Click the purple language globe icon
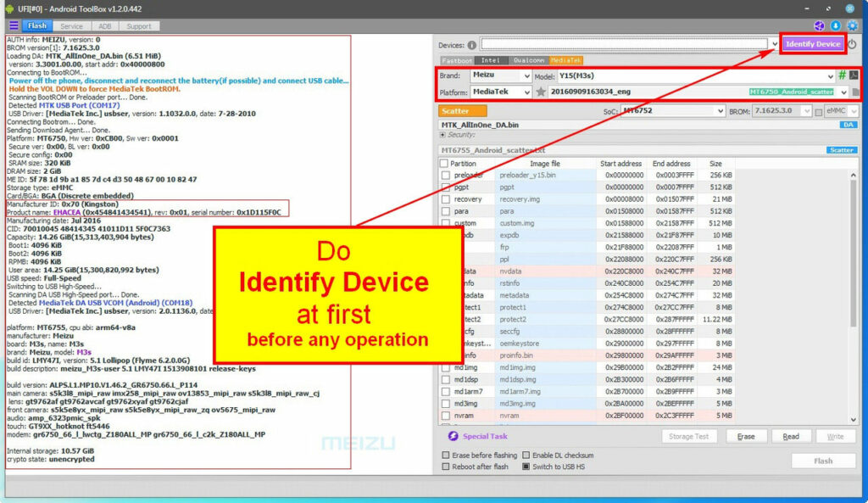This screenshot has height=503, width=868. coord(820,26)
